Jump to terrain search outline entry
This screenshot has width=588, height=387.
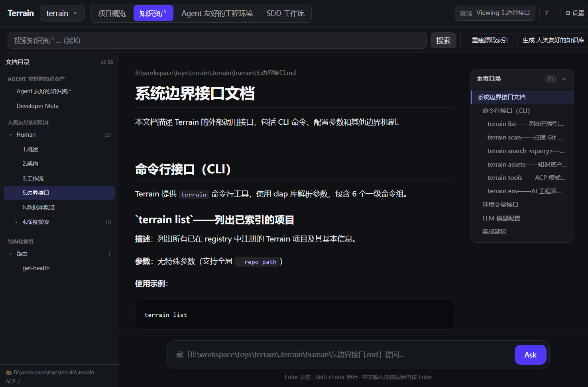pos(522,151)
